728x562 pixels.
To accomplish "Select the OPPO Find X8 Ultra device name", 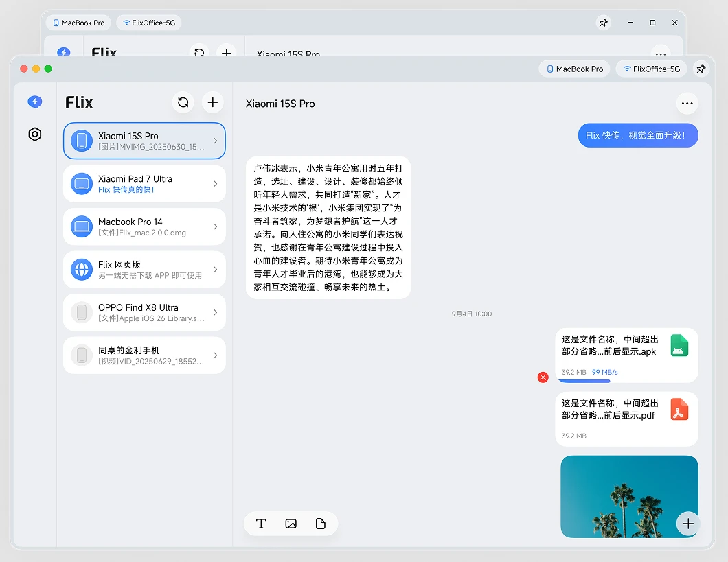I will point(138,307).
